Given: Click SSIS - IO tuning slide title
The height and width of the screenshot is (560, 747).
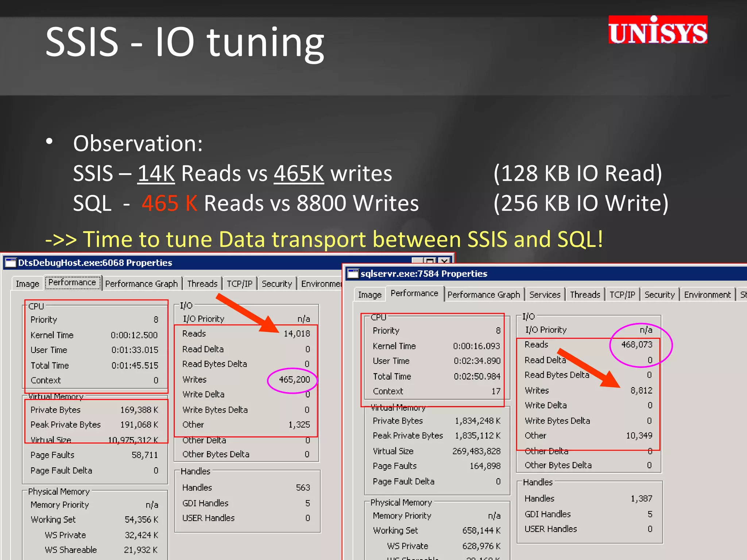Looking at the screenshot, I should 185,43.
